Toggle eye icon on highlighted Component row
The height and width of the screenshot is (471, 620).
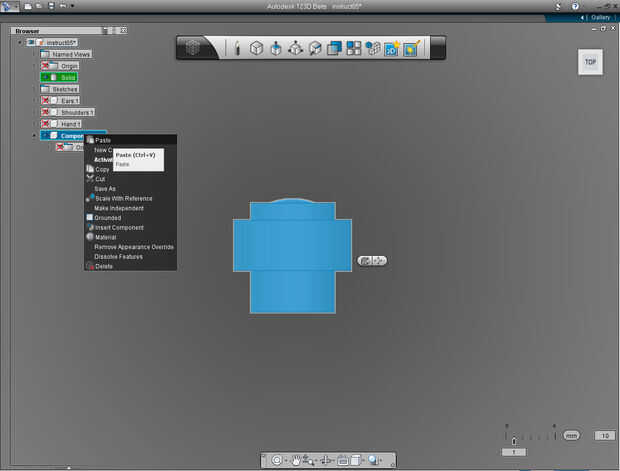(x=45, y=136)
